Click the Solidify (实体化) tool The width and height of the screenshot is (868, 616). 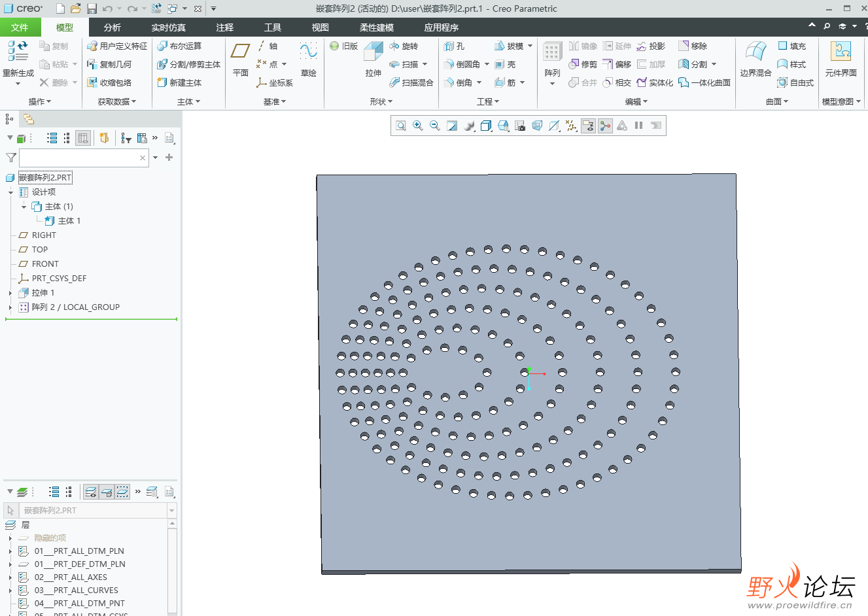point(655,82)
